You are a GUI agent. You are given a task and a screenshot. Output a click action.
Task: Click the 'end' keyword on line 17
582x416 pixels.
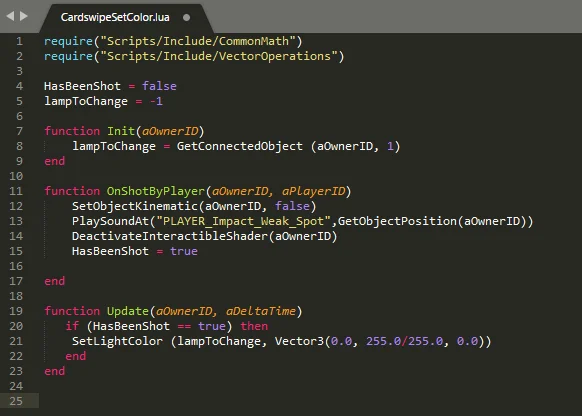[x=55, y=281]
